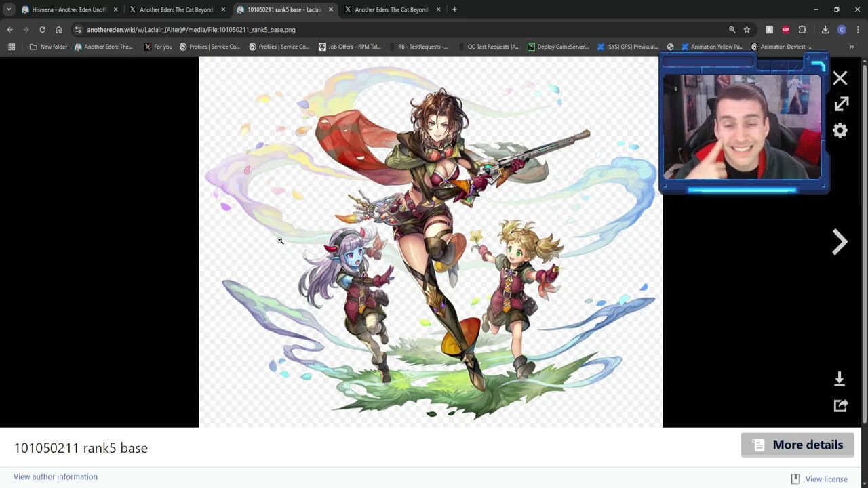This screenshot has height=488, width=868.
Task: Download the original image file
Action: tap(840, 379)
